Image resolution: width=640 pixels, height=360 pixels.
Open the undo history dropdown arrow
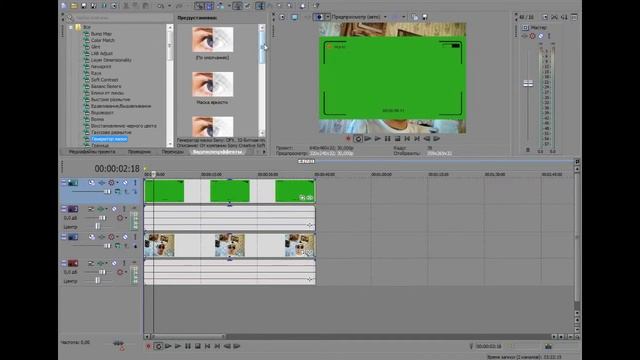click(x=169, y=6)
